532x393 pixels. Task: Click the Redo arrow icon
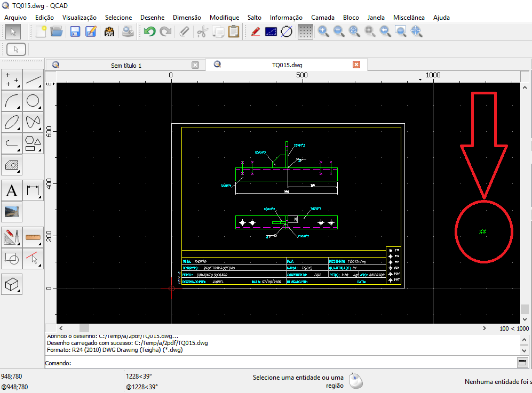click(165, 32)
